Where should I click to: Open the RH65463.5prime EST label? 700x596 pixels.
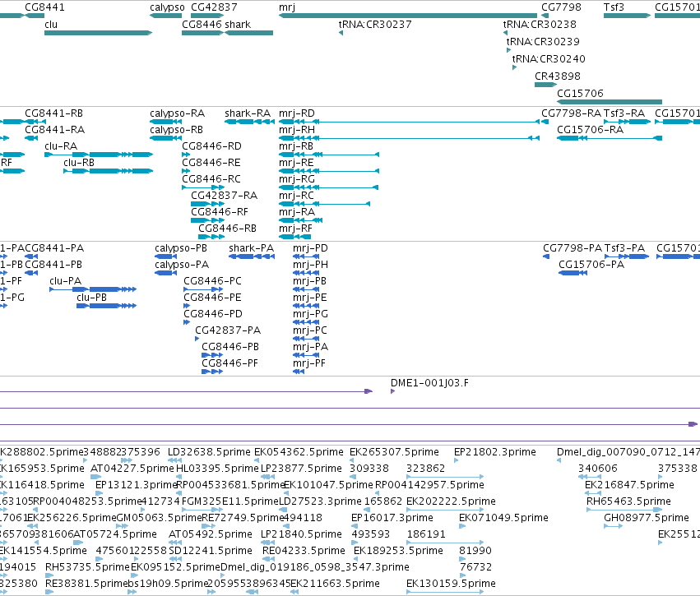click(x=628, y=501)
